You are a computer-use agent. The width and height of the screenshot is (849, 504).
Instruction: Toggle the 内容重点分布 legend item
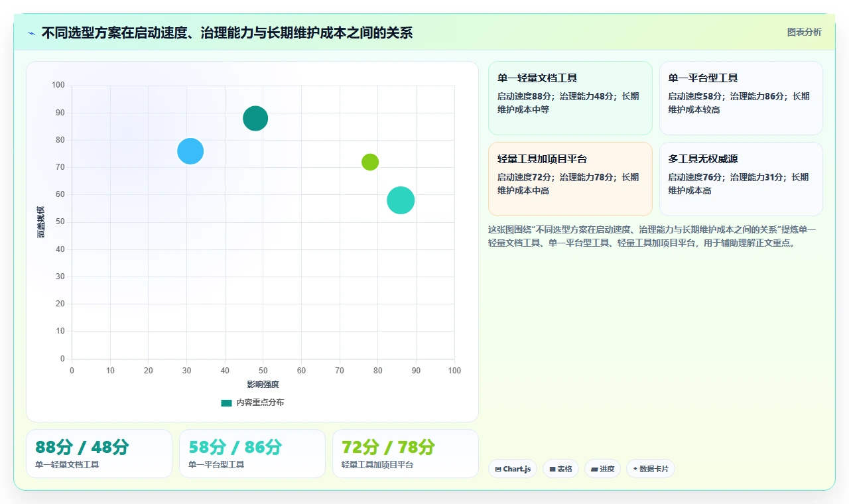pos(252,403)
